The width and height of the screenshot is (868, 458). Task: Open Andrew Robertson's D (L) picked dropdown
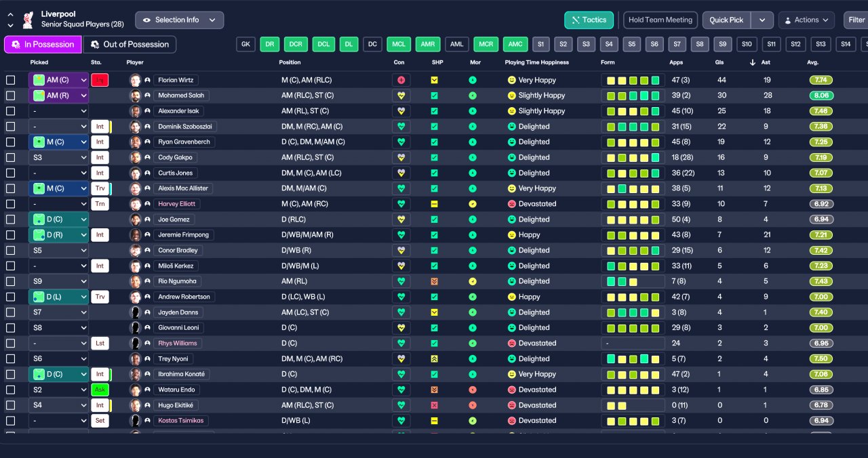tap(58, 297)
